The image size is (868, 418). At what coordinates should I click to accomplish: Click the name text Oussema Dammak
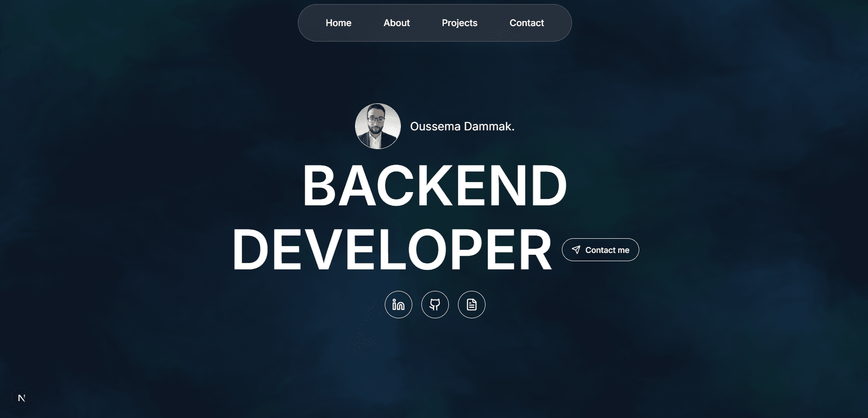462,126
